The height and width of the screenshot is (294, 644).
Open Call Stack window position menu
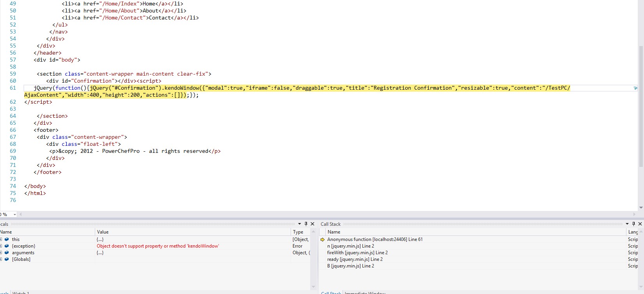tap(627, 224)
